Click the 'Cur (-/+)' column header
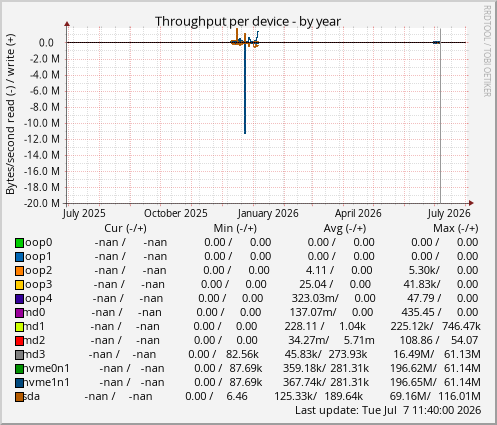This screenshot has width=497, height=425. tap(125, 228)
